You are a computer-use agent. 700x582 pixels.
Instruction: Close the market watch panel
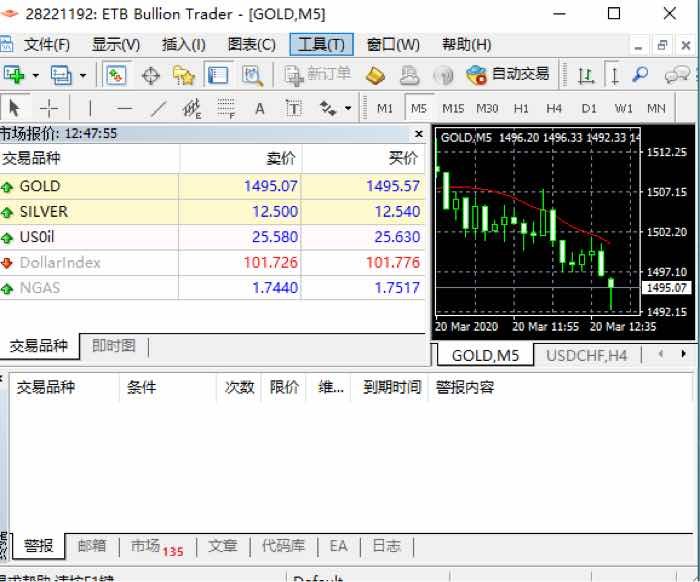tap(419, 133)
